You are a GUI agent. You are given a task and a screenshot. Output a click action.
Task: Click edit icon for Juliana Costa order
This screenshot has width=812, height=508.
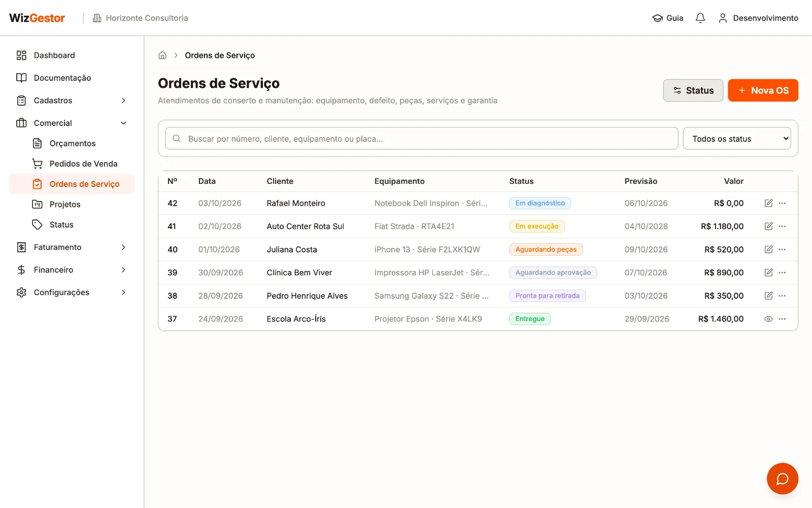(768, 249)
